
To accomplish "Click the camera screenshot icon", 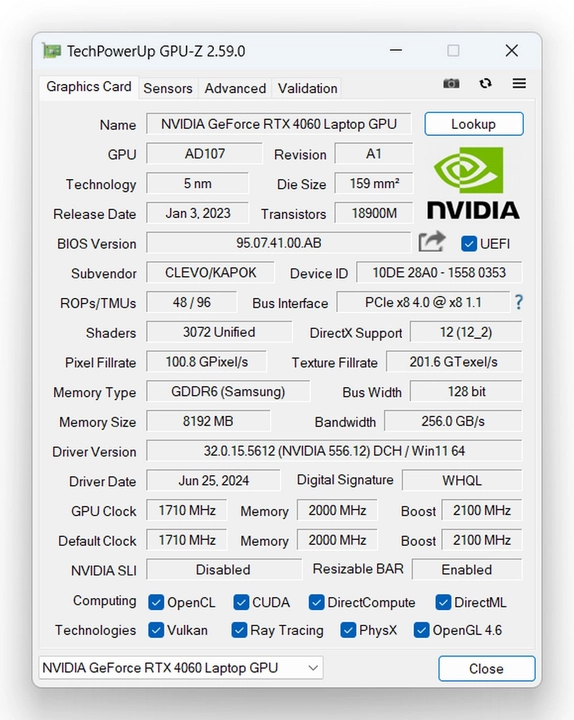I will coord(451,84).
